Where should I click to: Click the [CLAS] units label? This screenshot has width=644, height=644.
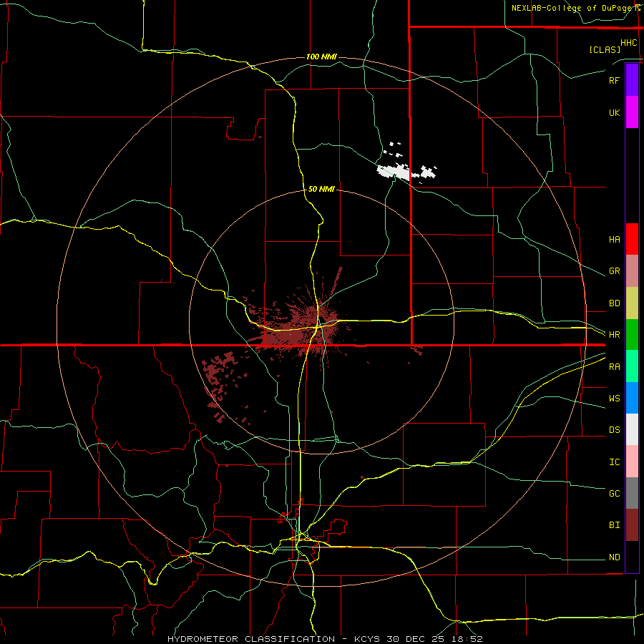[x=605, y=49]
